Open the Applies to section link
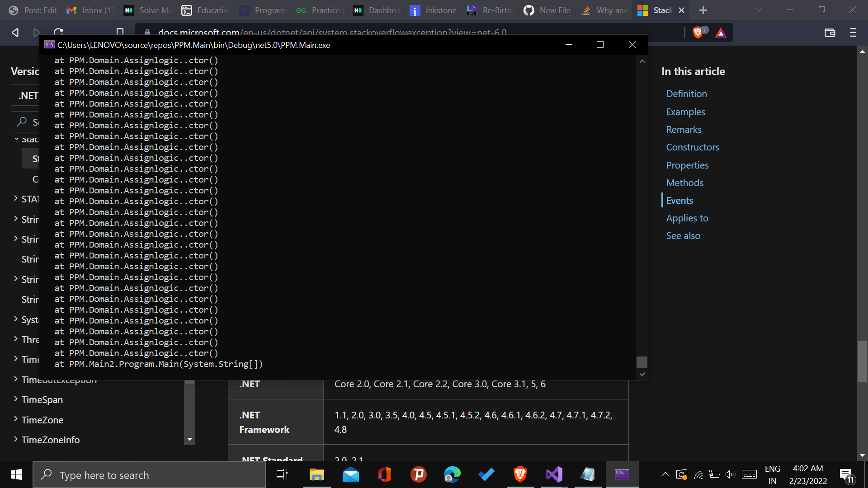 tap(687, 218)
